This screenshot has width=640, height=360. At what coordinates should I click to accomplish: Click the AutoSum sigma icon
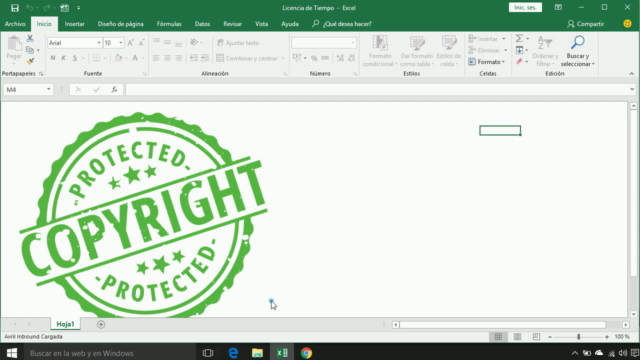[x=519, y=38]
